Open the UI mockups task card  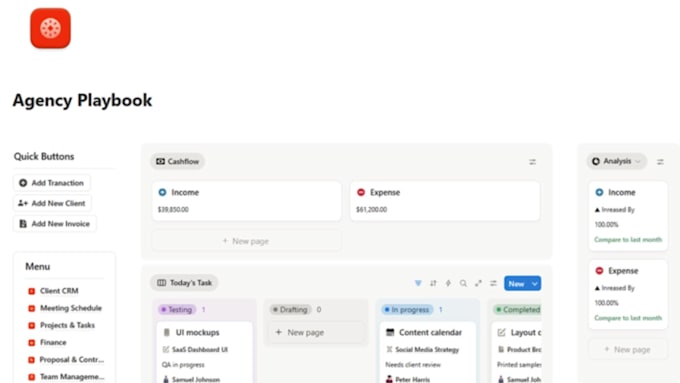point(204,352)
